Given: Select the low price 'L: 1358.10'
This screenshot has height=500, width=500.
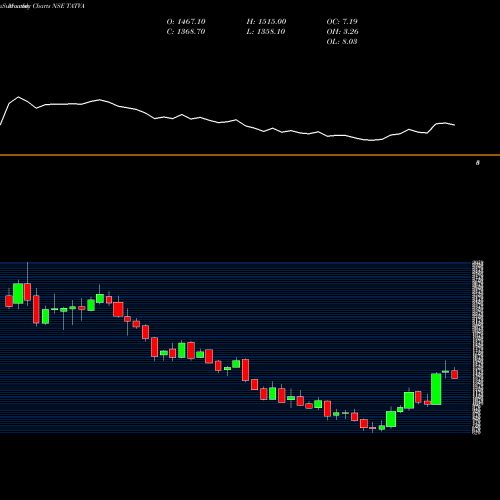Looking at the screenshot, I should (x=266, y=32).
